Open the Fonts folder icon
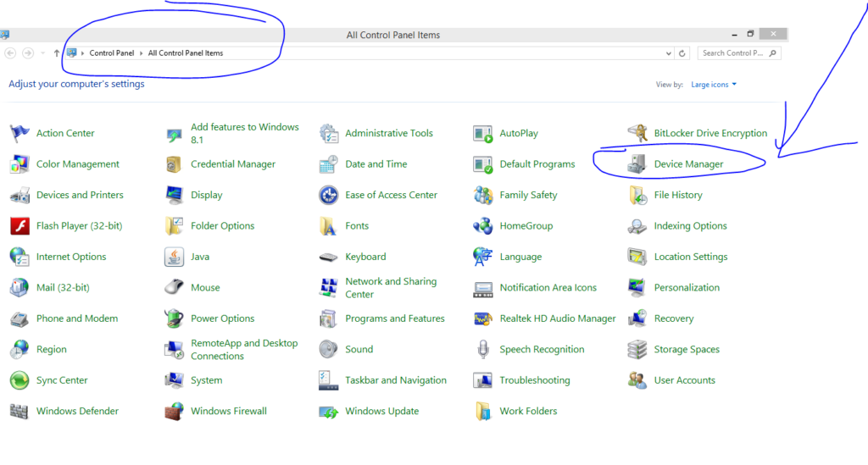Screen dimensions: 868x465 click(328, 226)
